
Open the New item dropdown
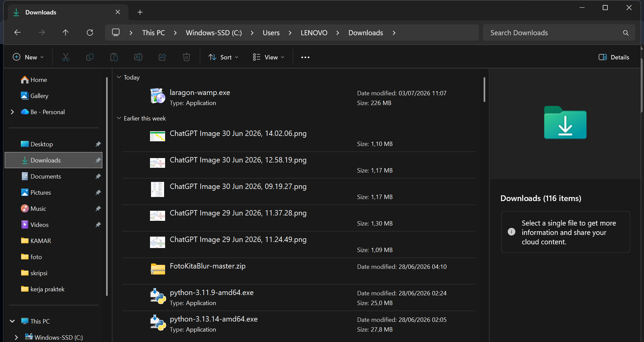[28, 57]
